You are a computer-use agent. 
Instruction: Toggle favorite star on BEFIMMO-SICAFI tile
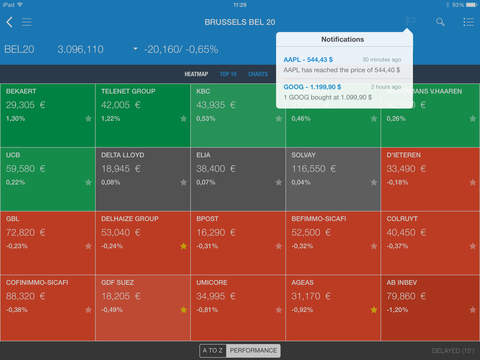click(374, 246)
